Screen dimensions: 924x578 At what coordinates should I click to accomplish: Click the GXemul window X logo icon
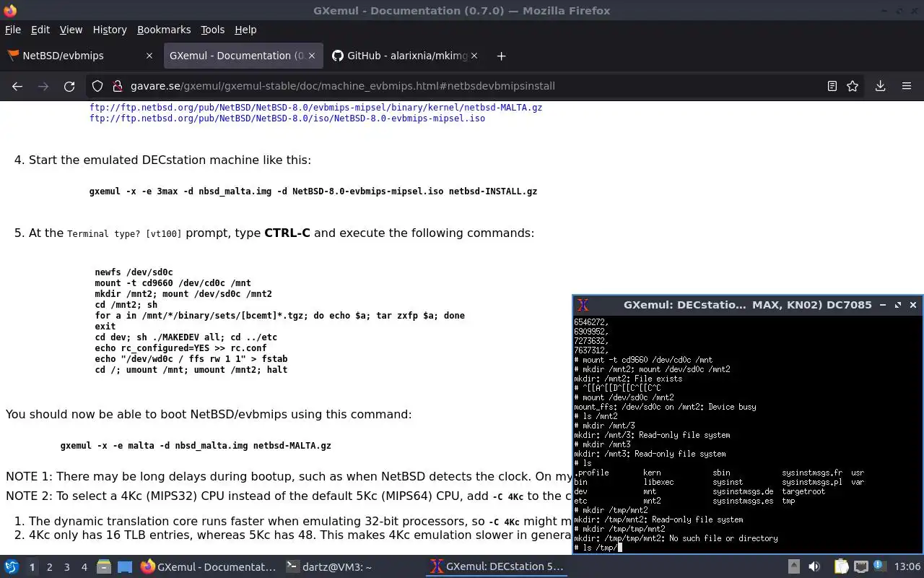[583, 305]
